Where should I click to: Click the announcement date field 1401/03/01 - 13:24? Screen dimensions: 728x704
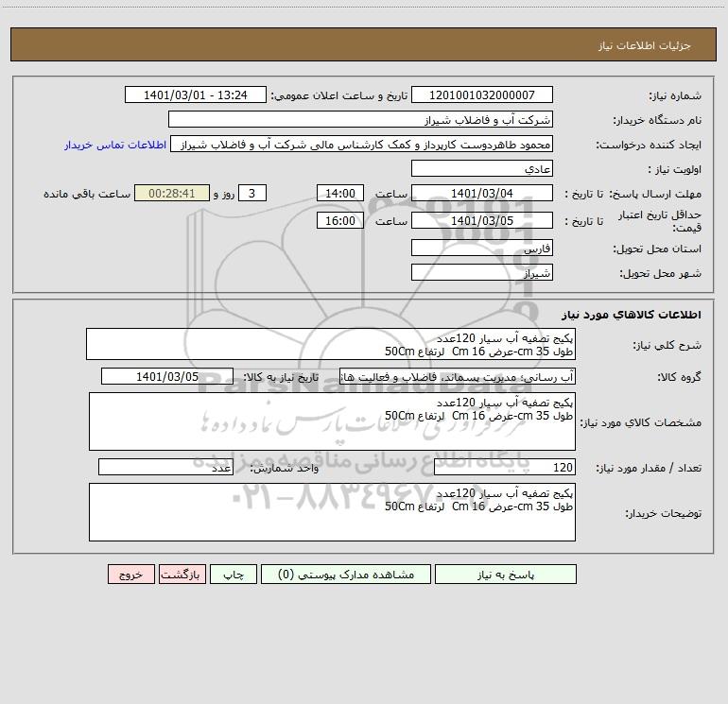(196, 94)
